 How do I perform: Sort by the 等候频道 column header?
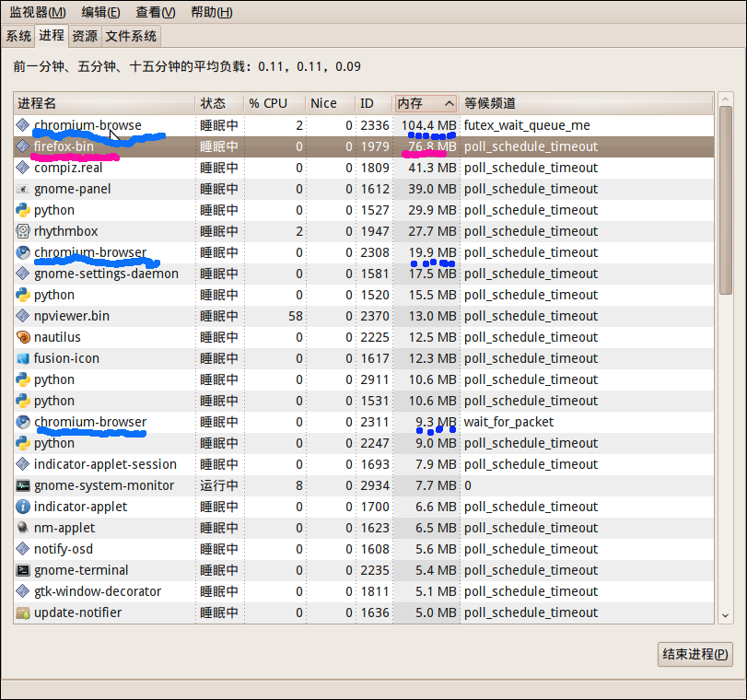[586, 103]
